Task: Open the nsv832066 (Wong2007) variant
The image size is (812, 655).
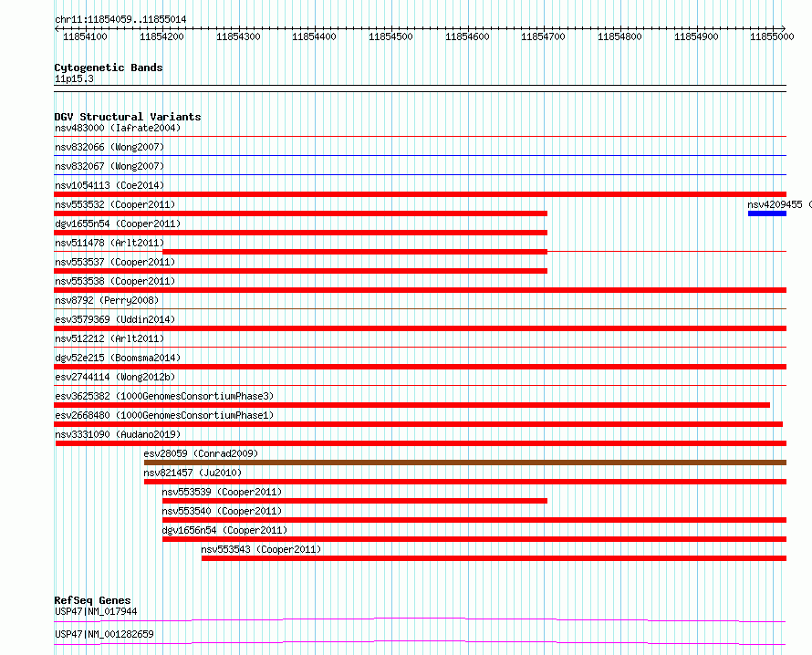Action: 109,147
